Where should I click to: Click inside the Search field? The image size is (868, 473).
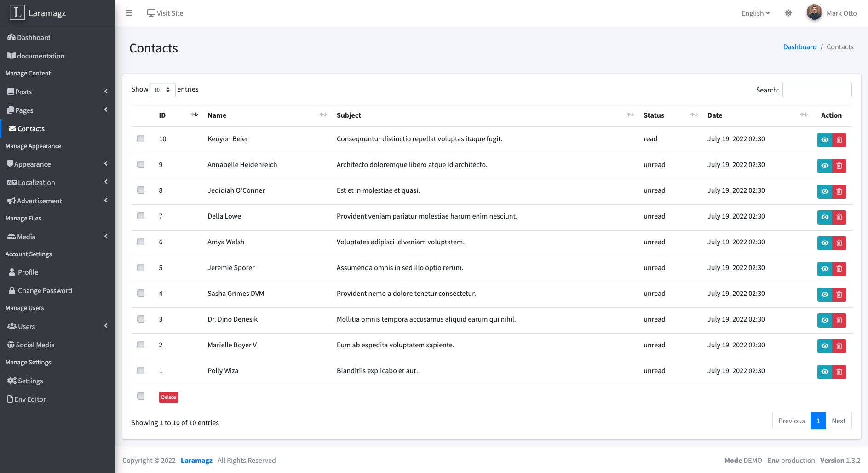(817, 90)
